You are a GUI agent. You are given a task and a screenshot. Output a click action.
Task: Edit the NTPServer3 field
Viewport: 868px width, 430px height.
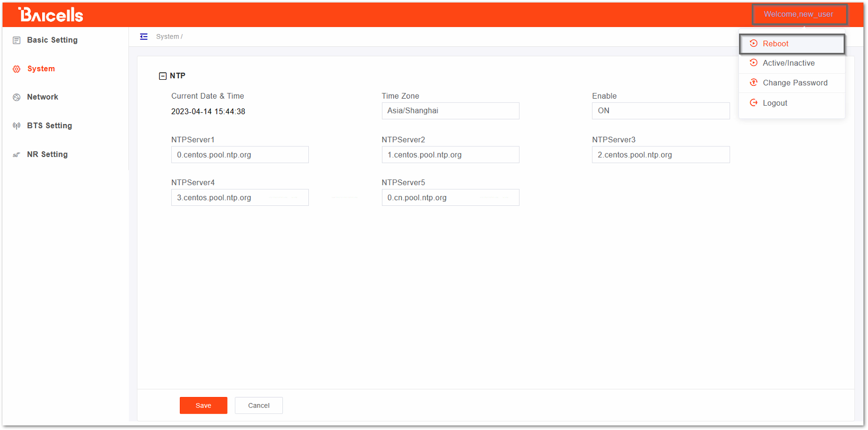[661, 155]
